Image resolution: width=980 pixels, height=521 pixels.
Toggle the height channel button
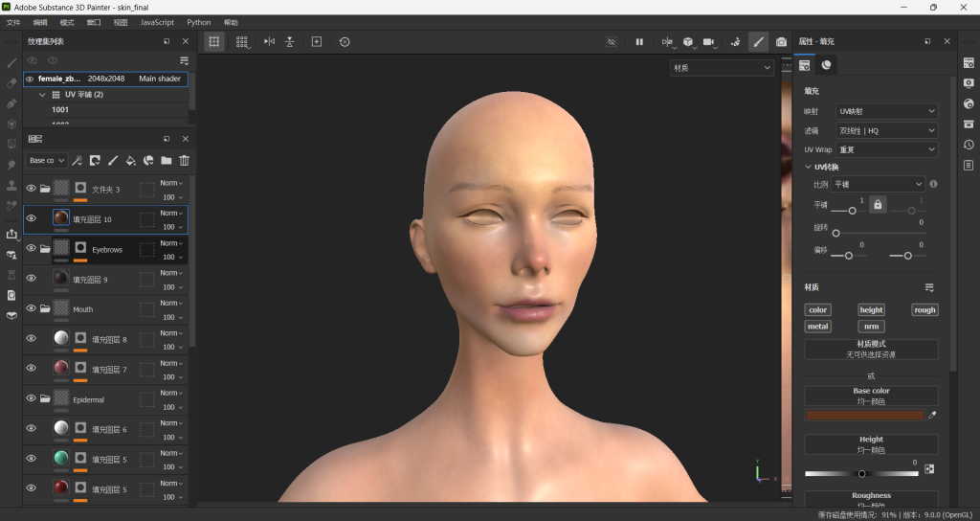871,310
